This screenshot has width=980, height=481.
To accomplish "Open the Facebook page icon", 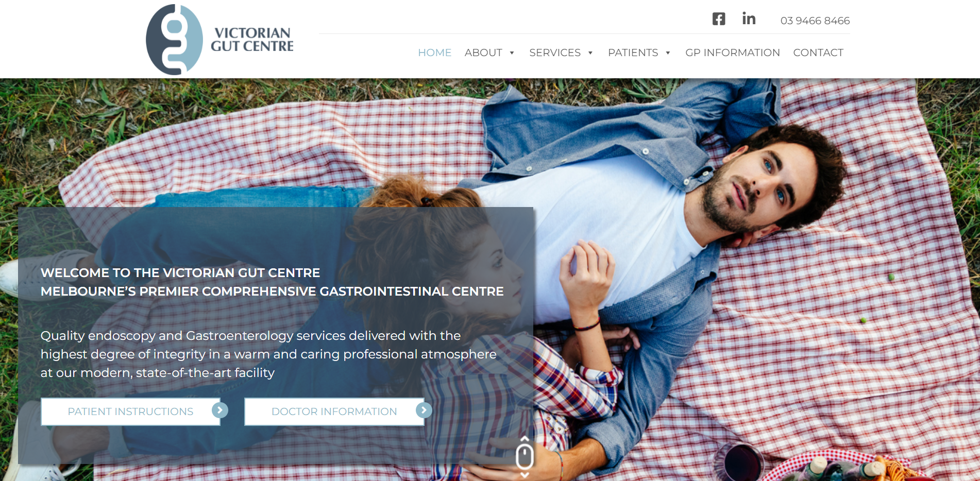I will 719,19.
